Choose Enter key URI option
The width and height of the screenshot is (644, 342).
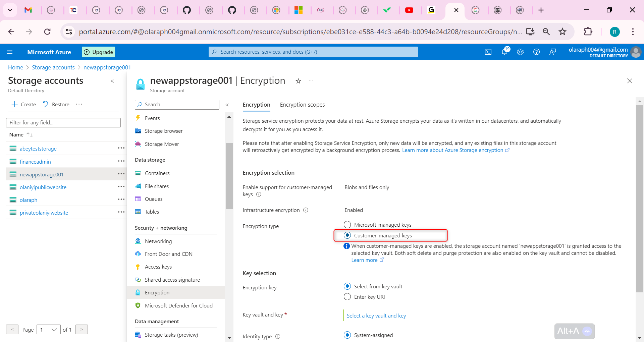click(x=347, y=297)
